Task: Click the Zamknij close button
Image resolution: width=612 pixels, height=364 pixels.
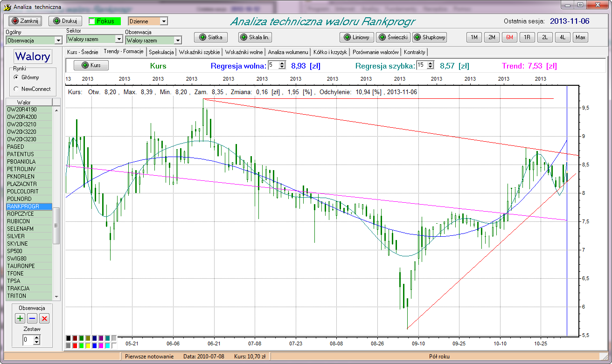Action: pyautogui.click(x=25, y=21)
